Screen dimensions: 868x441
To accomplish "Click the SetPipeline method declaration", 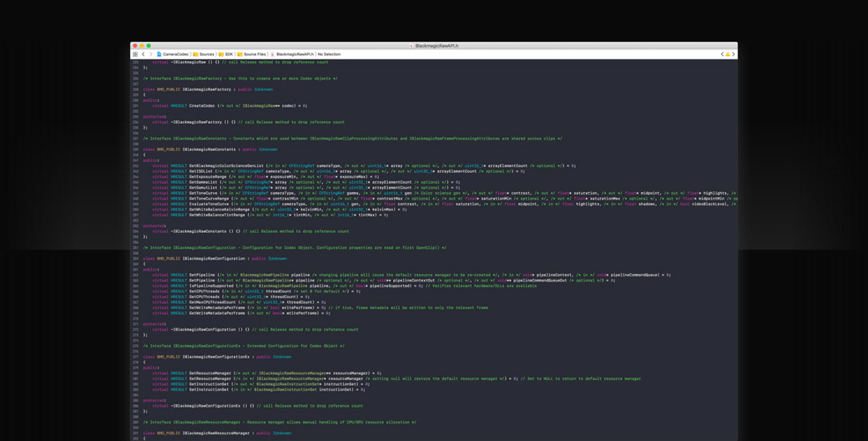I will (x=202, y=275).
